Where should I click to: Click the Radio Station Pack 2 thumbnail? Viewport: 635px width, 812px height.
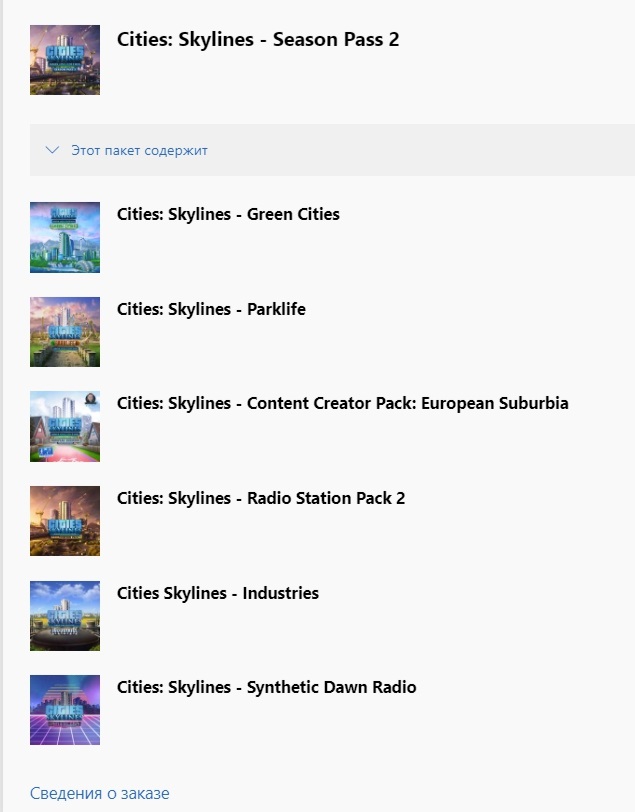pos(65,521)
